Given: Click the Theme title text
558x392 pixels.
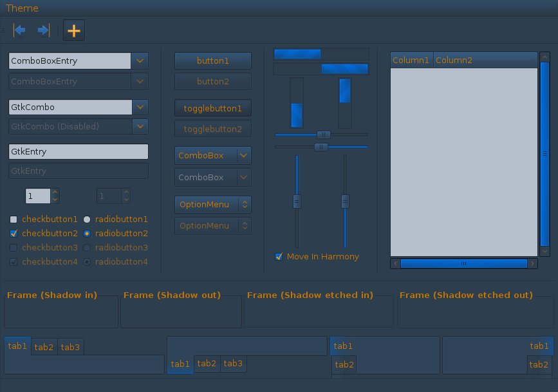Looking at the screenshot, I should tap(22, 8).
